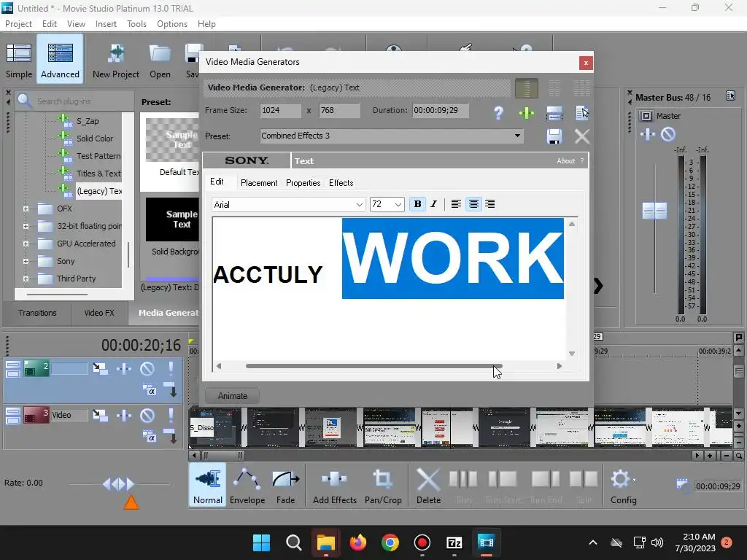Choose the Fade tool

[x=285, y=485]
